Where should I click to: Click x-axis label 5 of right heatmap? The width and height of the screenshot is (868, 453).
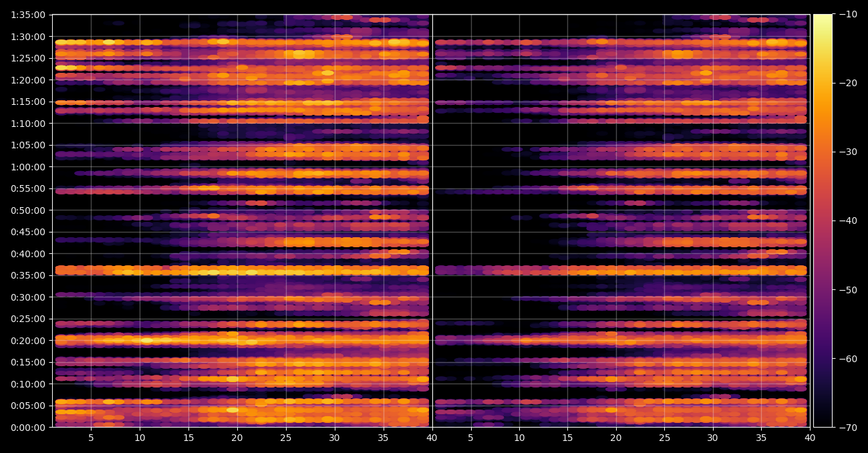(x=470, y=438)
